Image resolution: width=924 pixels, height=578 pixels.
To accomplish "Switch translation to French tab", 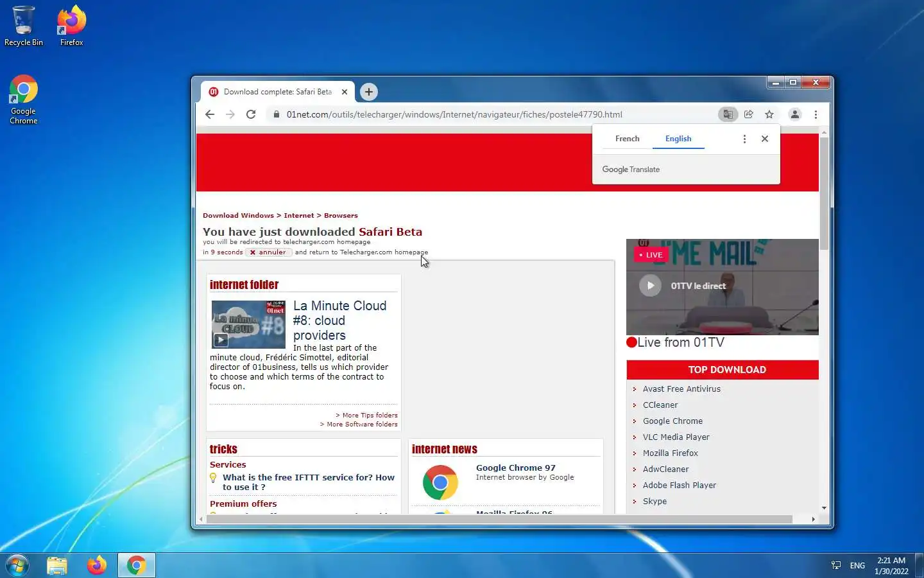I will pyautogui.click(x=627, y=139).
